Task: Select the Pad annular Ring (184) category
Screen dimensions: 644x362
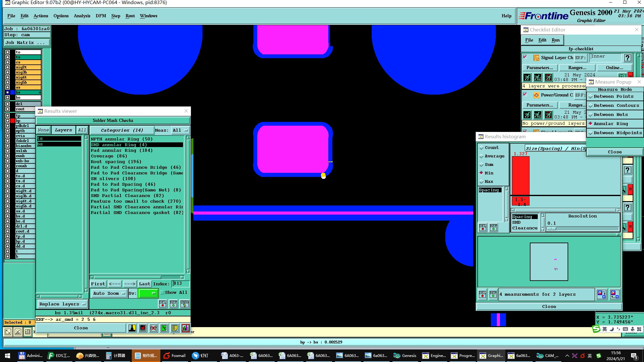Action: 121,151
